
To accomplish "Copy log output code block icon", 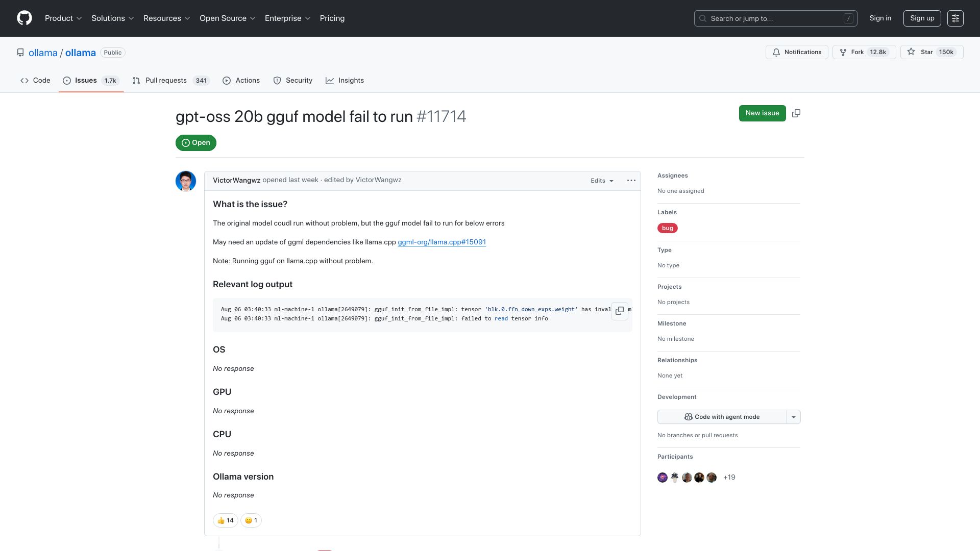I will (620, 311).
